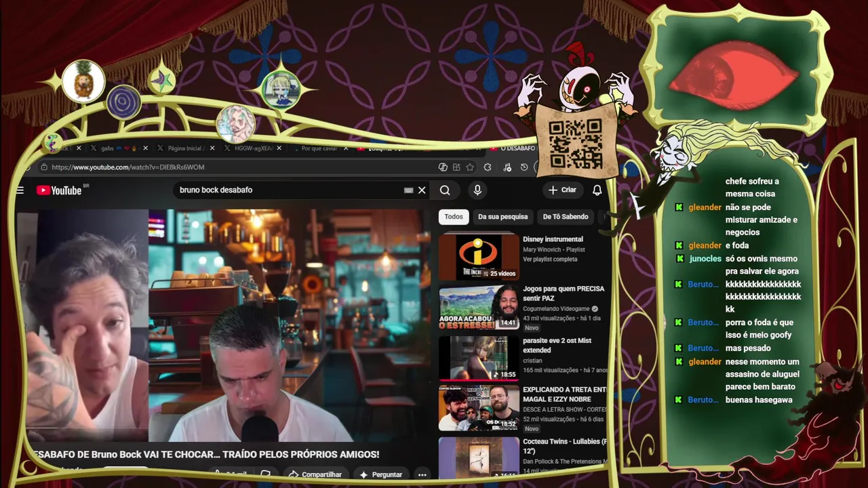Click the QR code on overlay

[575, 143]
